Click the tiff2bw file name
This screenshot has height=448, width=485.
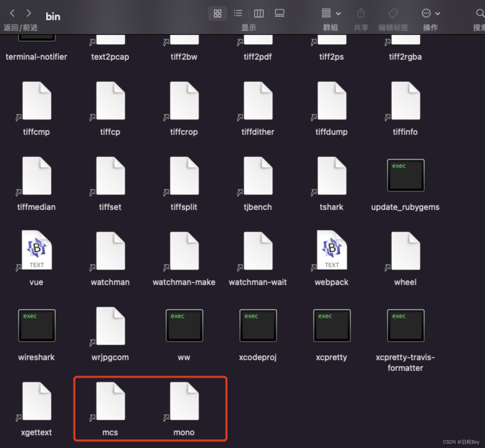coord(184,57)
